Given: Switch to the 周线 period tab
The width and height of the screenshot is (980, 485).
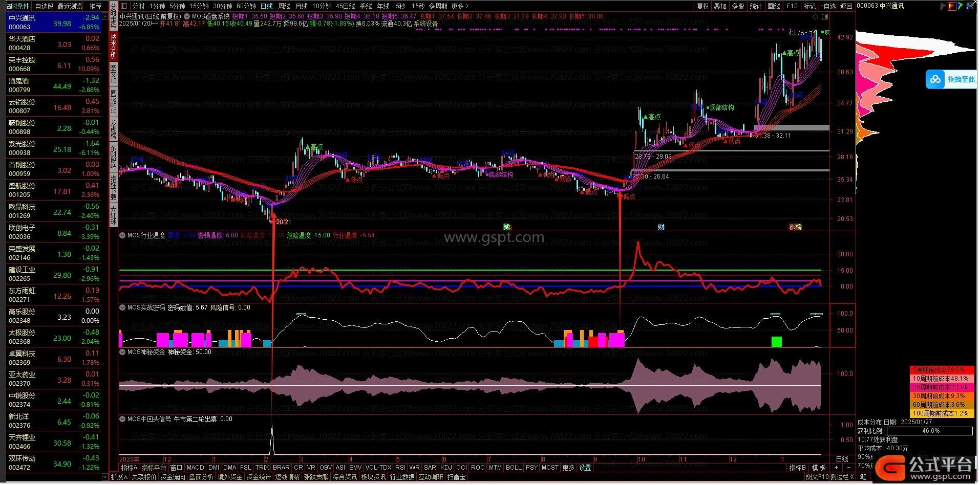Looking at the screenshot, I should click(284, 6).
